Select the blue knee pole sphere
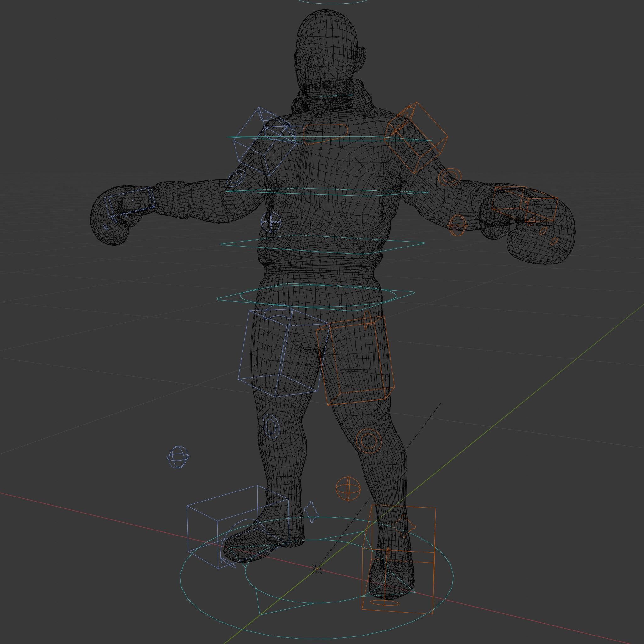Image resolution: width=644 pixels, height=644 pixels. [178, 457]
